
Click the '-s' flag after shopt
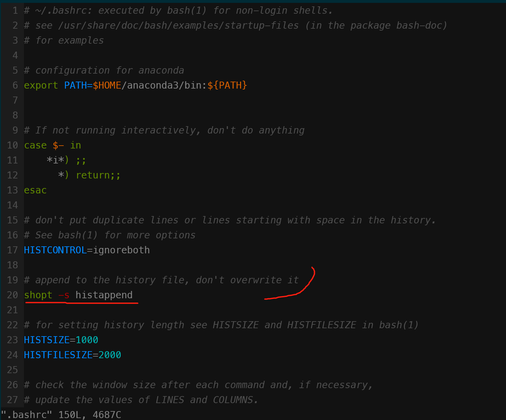click(64, 295)
